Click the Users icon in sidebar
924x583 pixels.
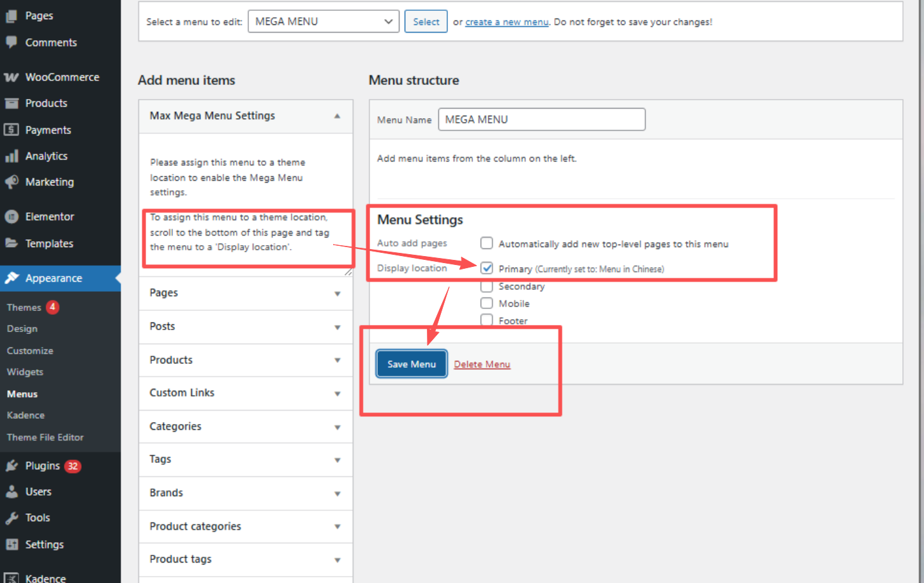(11, 492)
